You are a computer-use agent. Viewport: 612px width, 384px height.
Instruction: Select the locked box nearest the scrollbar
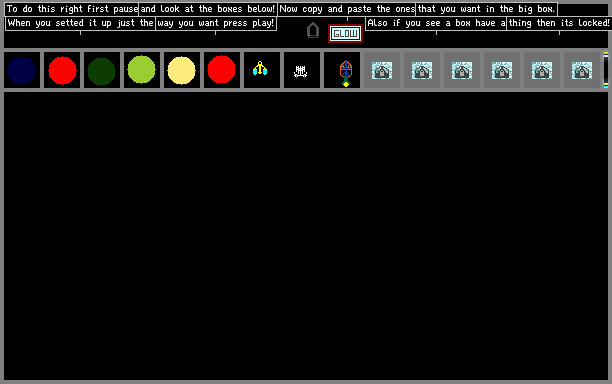click(x=582, y=70)
